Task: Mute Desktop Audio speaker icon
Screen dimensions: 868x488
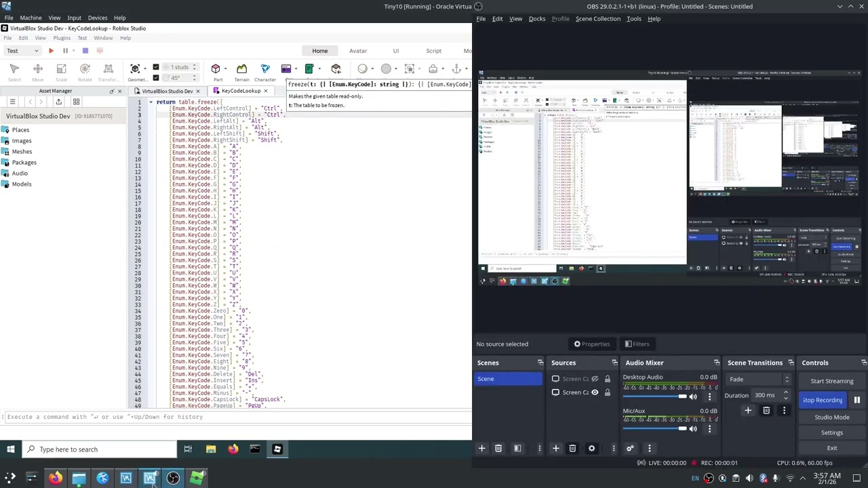Action: click(693, 396)
